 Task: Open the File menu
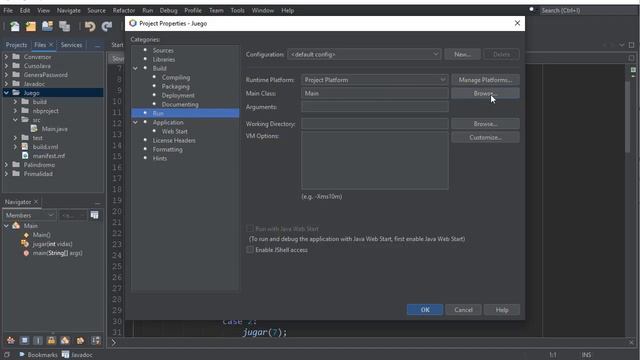point(8,10)
